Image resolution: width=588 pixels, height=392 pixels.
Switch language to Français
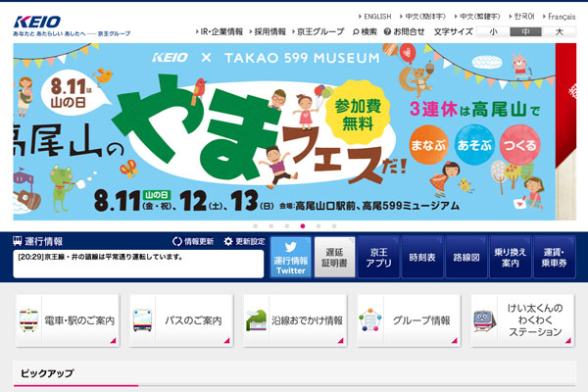pyautogui.click(x=562, y=17)
